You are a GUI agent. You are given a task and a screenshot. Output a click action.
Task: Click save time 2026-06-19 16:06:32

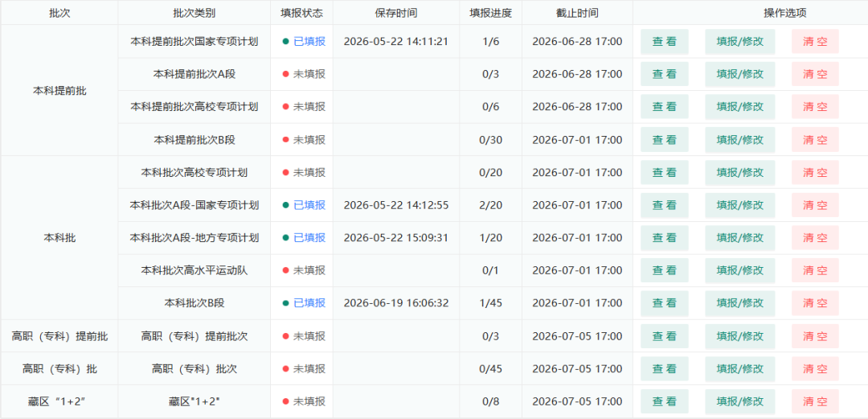(x=395, y=303)
